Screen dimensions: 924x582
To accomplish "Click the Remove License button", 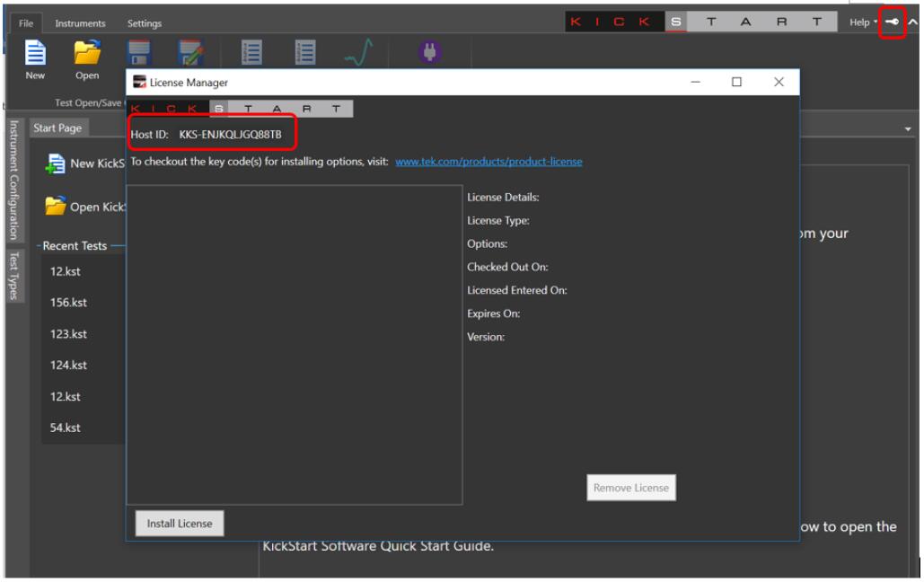I will point(631,488).
